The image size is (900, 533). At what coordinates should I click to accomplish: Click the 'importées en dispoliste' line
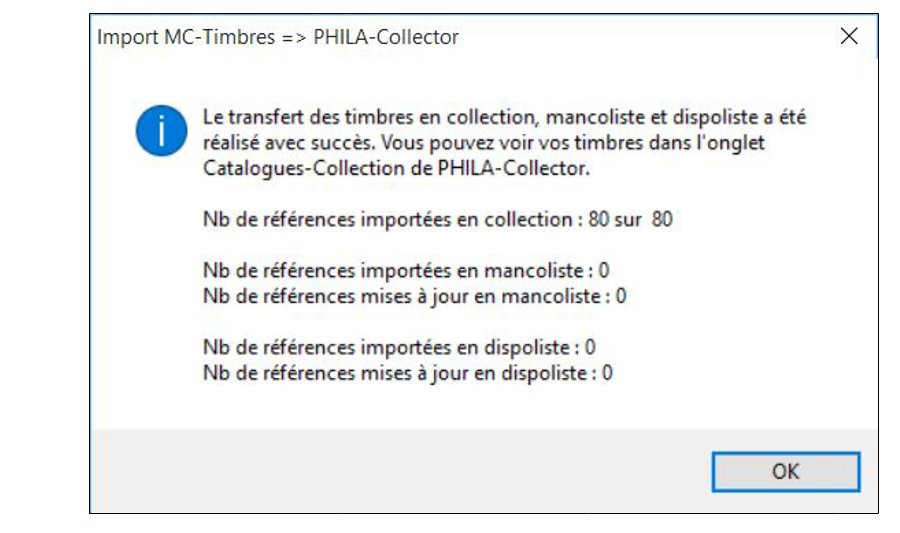(399, 348)
